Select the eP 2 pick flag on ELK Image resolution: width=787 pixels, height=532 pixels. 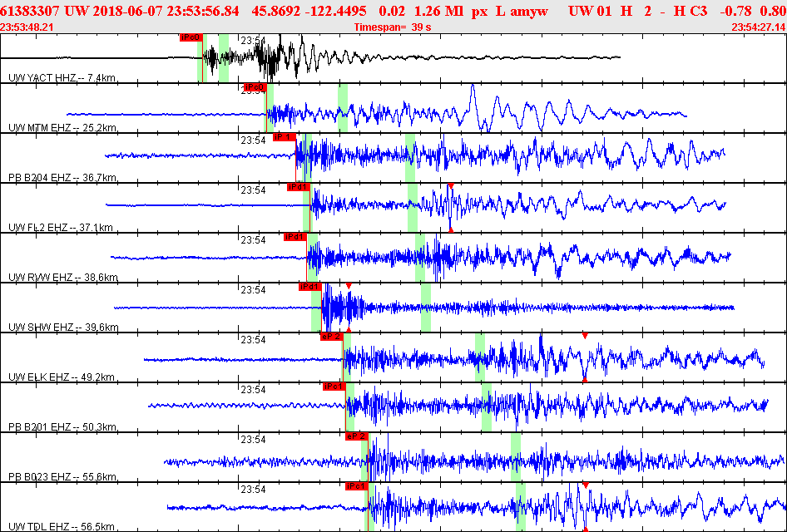pos(331,337)
